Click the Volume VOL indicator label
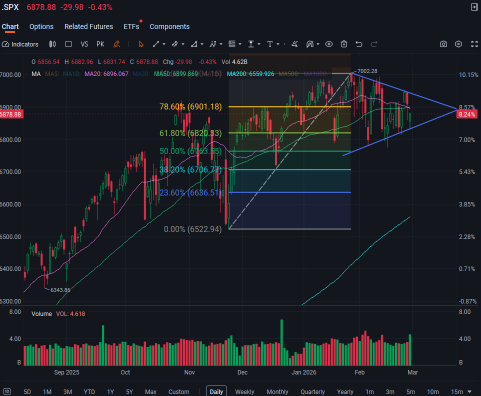The image size is (481, 396). tap(58, 314)
